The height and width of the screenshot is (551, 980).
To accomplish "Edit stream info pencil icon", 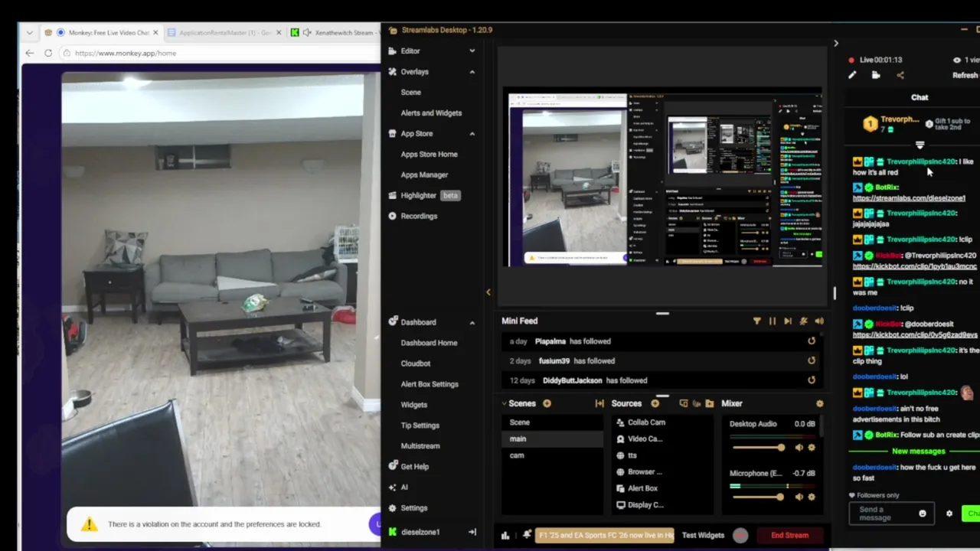I will pyautogui.click(x=852, y=75).
